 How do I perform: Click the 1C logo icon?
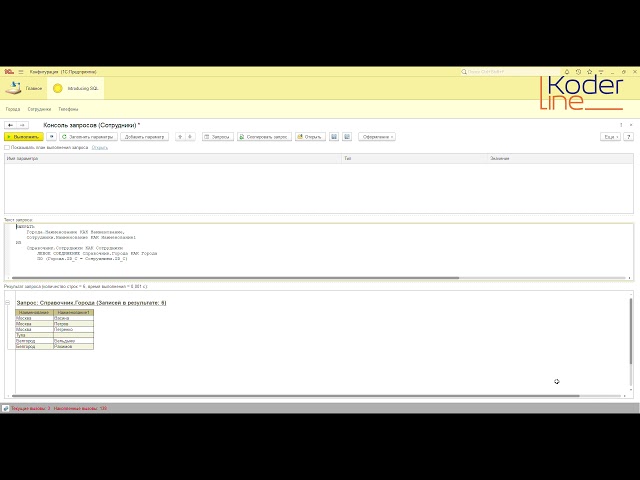9,72
